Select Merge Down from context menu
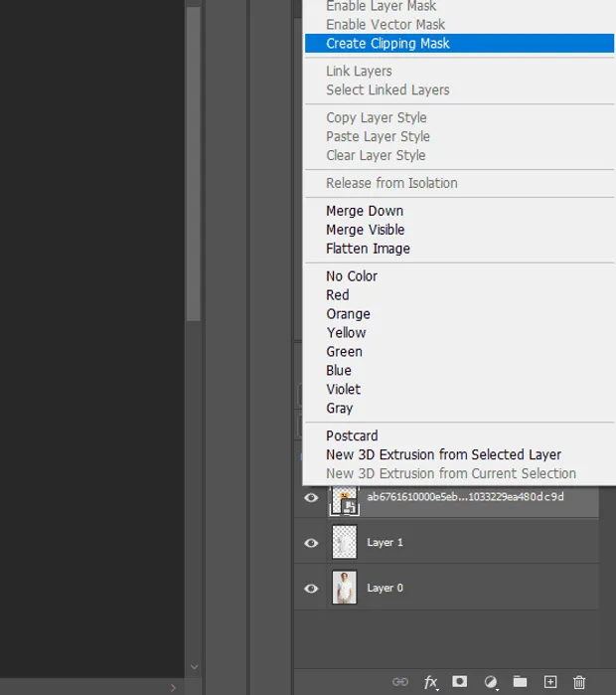616x695 pixels. coord(365,211)
